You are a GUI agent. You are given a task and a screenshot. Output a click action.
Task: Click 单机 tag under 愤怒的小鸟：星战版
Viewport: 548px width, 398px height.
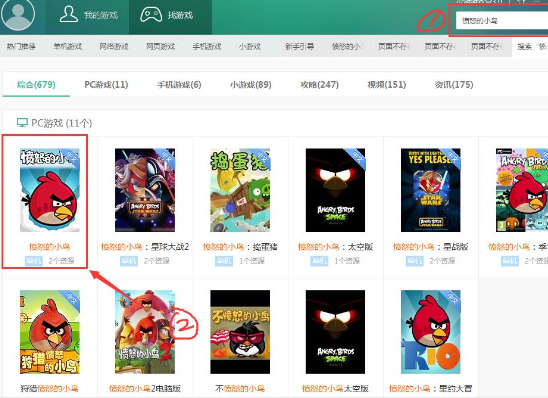click(x=414, y=261)
